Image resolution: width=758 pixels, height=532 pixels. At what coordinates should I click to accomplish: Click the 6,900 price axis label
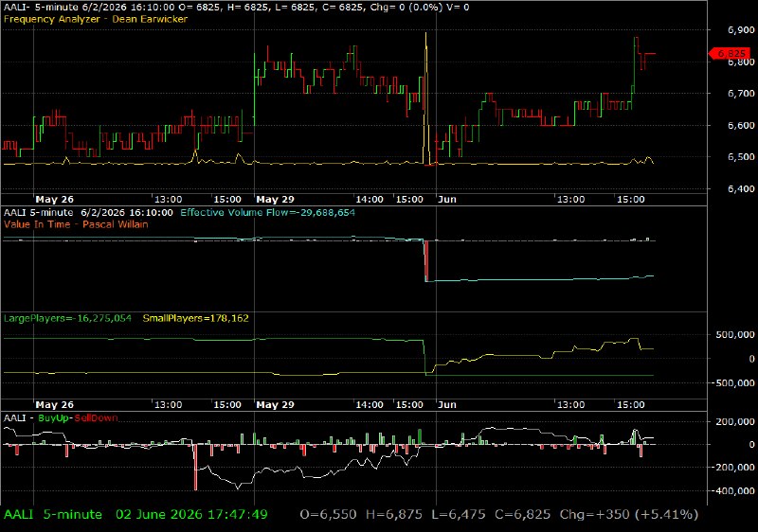point(741,30)
